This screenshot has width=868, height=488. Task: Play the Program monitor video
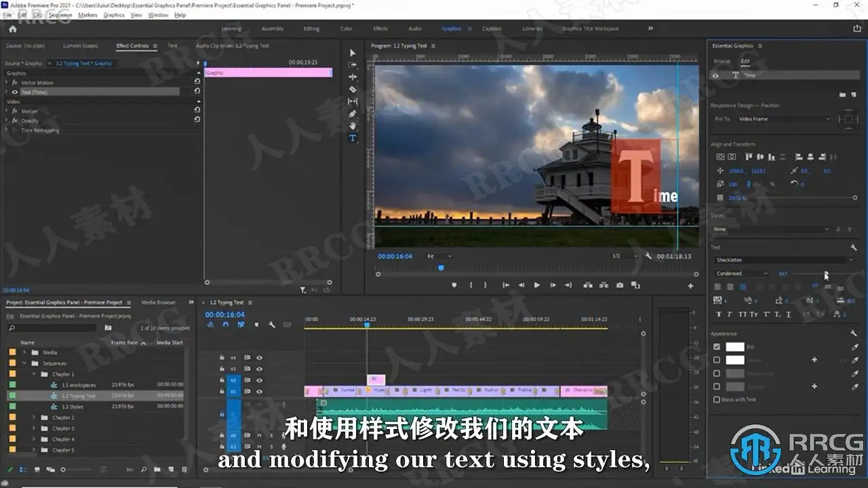[537, 285]
